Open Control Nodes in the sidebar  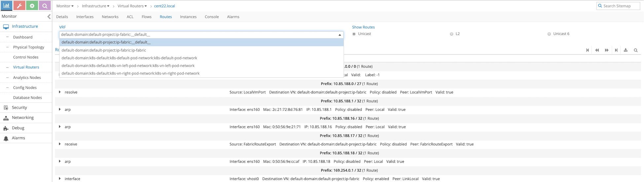26,57
